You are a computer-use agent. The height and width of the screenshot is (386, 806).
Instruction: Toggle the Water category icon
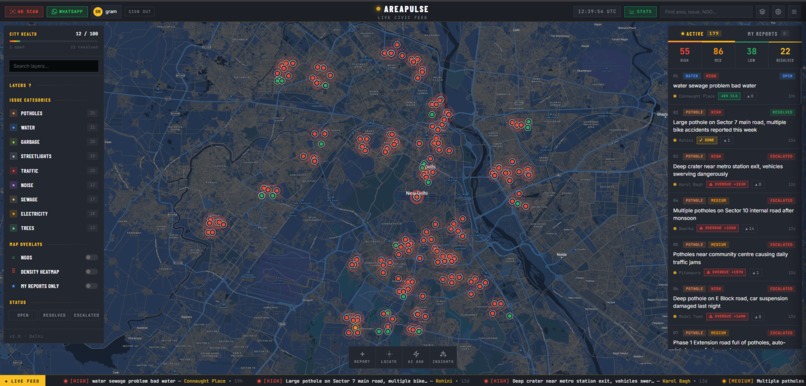(14, 127)
